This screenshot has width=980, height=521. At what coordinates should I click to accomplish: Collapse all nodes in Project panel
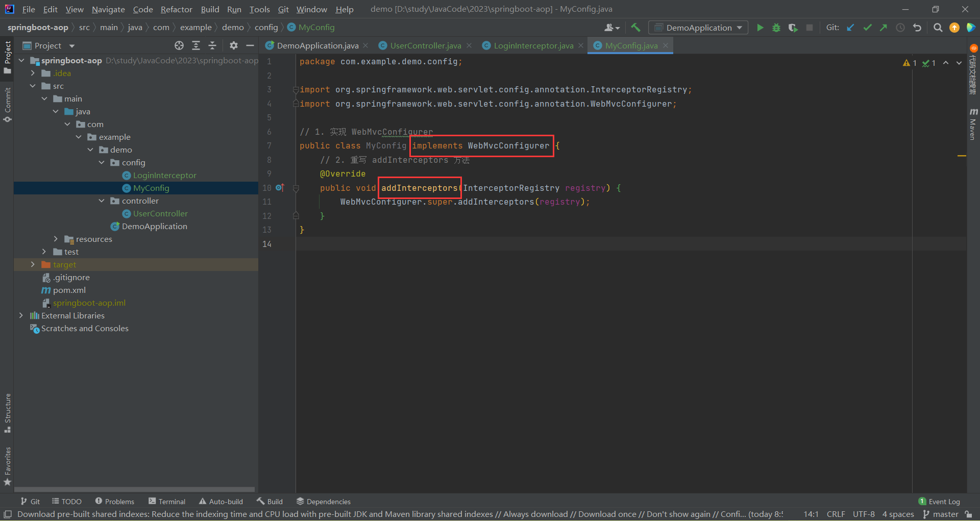212,45
